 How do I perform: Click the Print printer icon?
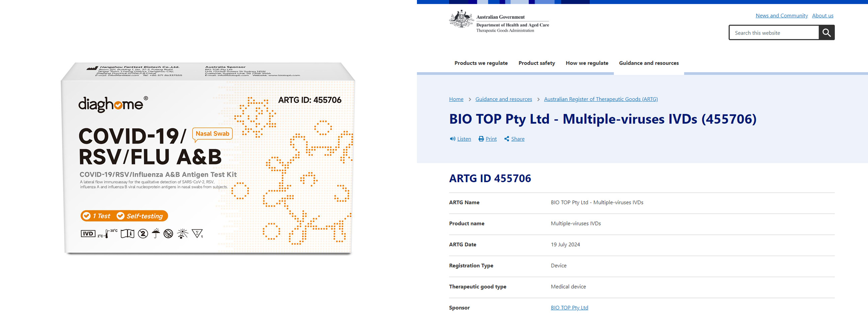[x=481, y=139]
